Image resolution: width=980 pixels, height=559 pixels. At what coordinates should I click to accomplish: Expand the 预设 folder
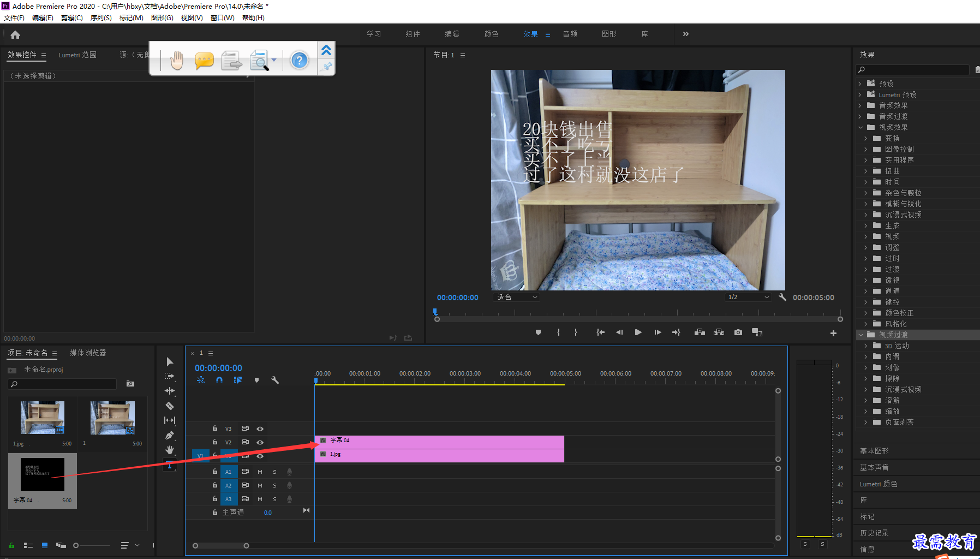point(860,84)
